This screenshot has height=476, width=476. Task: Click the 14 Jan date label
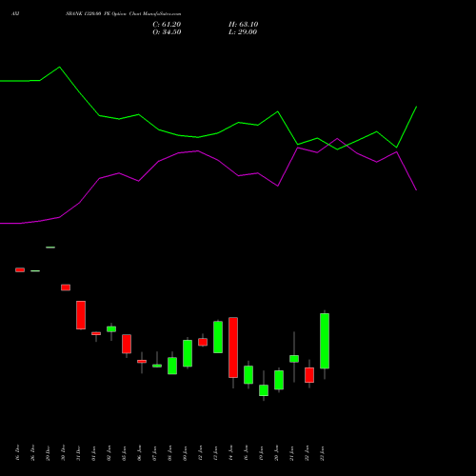click(230, 453)
